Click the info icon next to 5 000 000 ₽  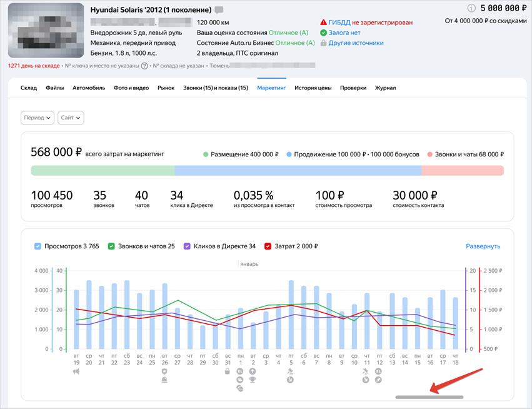pos(471,8)
